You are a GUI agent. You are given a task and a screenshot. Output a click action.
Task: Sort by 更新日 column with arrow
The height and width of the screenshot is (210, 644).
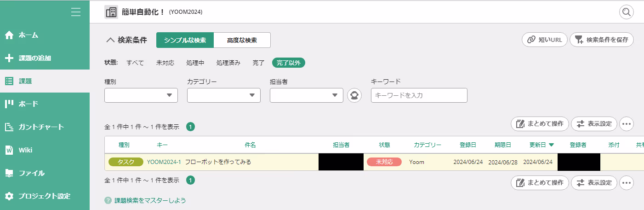pos(541,145)
